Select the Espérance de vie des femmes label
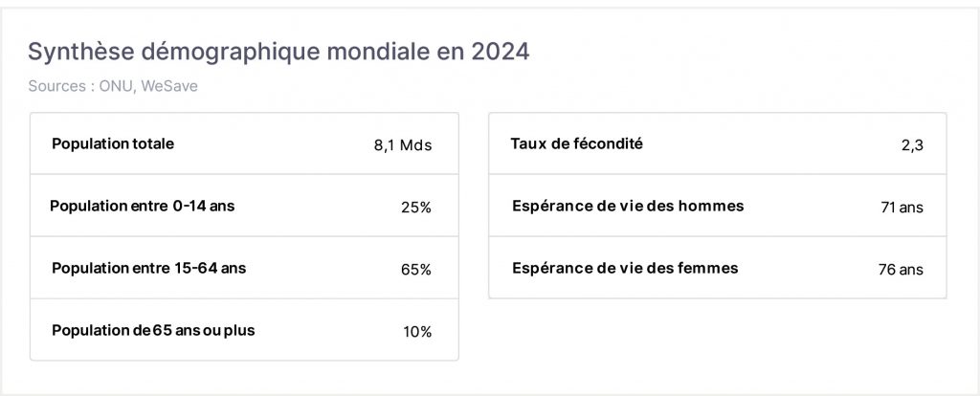The image size is (980, 396). 625,268
